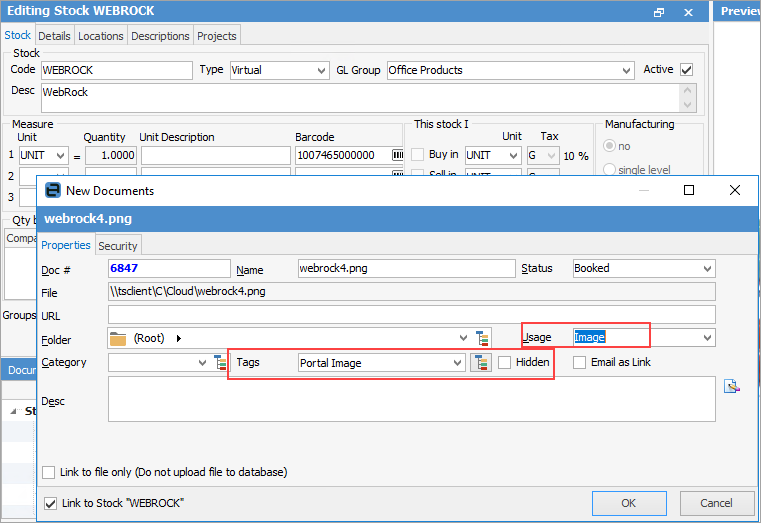
Task: Click the New Documents app icon
Action: 51,190
